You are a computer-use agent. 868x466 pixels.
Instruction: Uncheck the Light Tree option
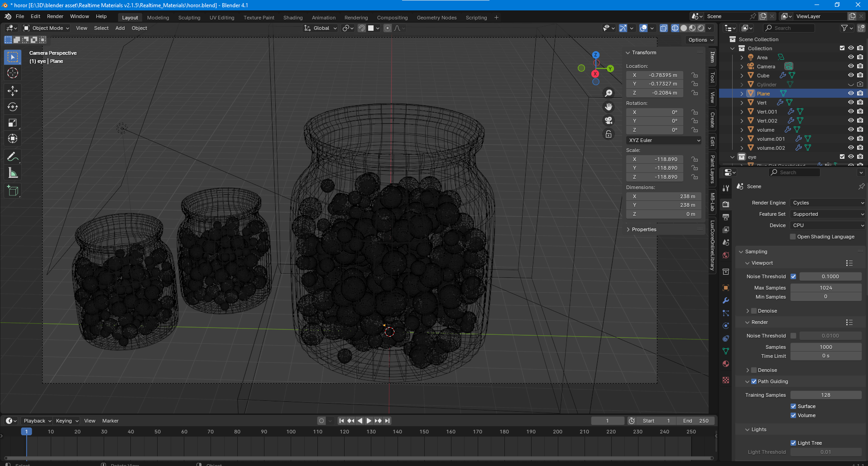coord(793,443)
